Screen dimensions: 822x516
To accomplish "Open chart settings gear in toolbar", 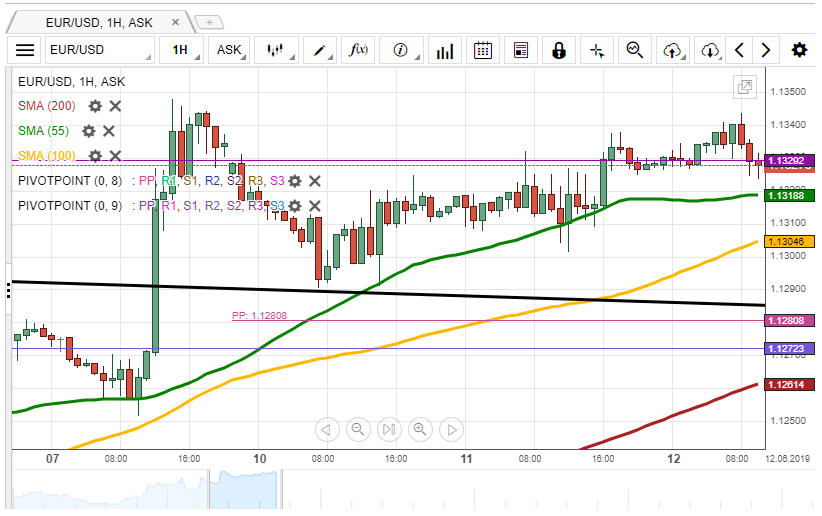I will [x=799, y=50].
